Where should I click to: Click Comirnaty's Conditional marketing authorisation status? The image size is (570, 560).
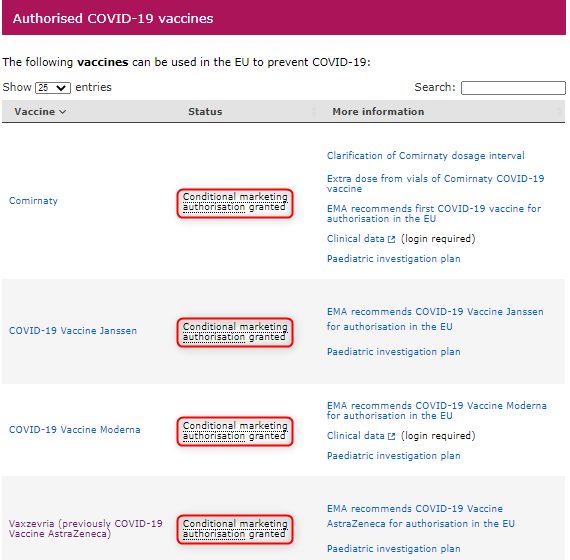coord(235,203)
